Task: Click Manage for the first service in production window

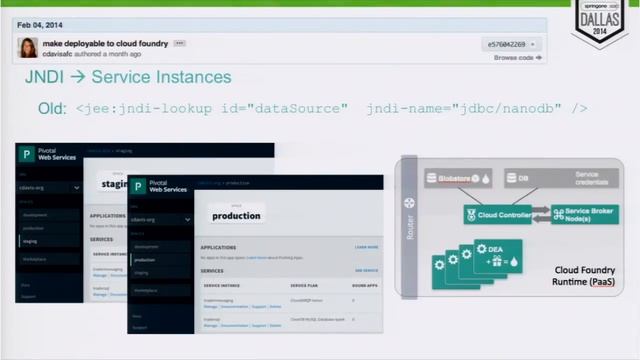Action: (x=211, y=307)
